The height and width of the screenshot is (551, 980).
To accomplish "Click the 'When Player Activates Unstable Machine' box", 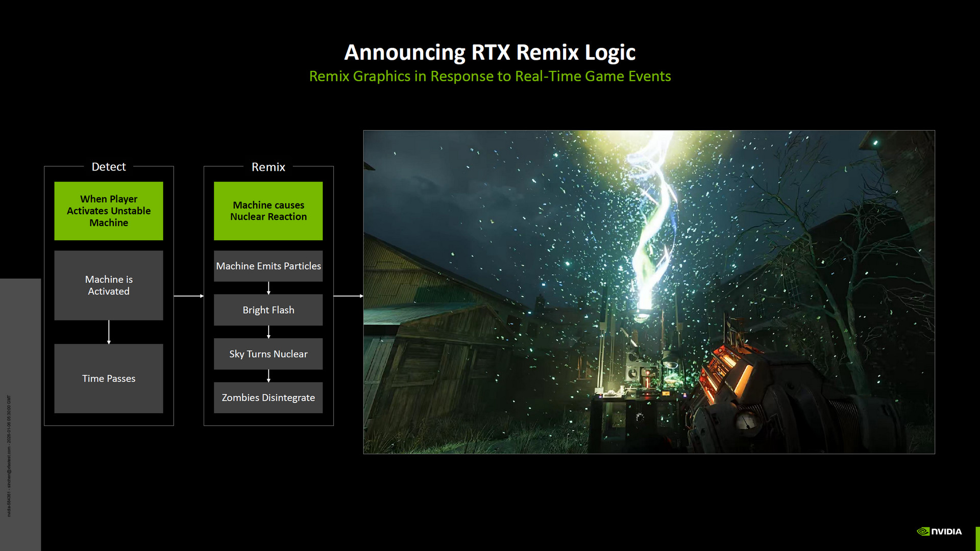I will click(x=109, y=211).
